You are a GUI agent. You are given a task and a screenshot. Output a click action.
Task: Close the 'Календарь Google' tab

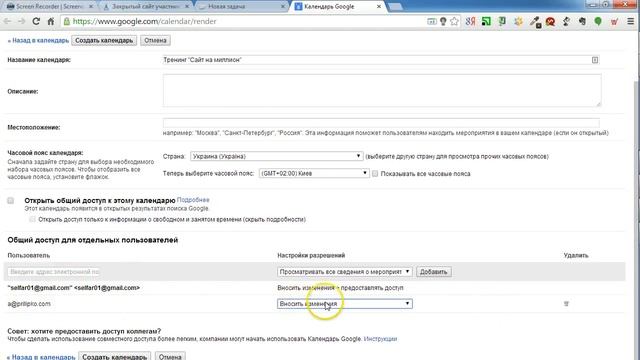click(x=379, y=7)
